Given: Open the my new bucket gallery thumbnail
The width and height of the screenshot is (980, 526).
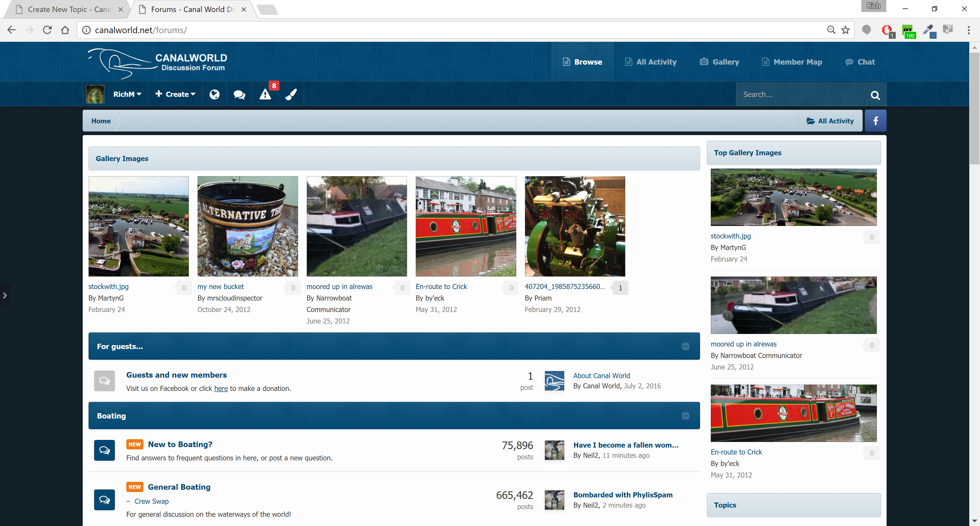Looking at the screenshot, I should pos(248,226).
